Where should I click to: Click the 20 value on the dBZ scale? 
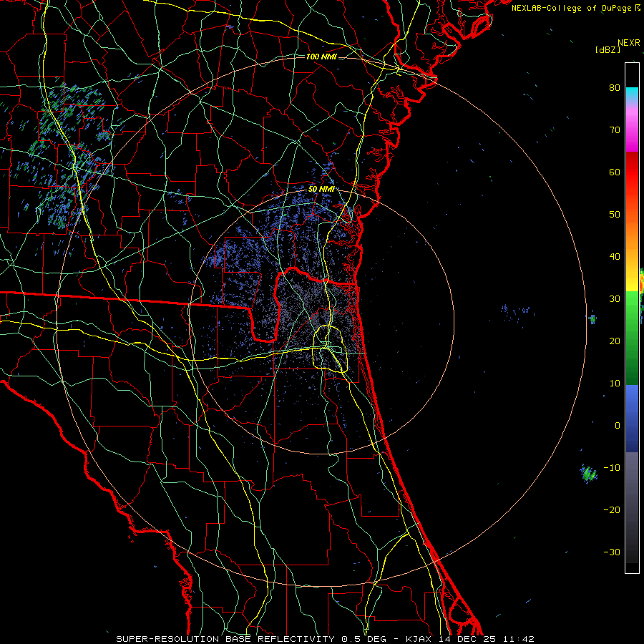coord(615,341)
